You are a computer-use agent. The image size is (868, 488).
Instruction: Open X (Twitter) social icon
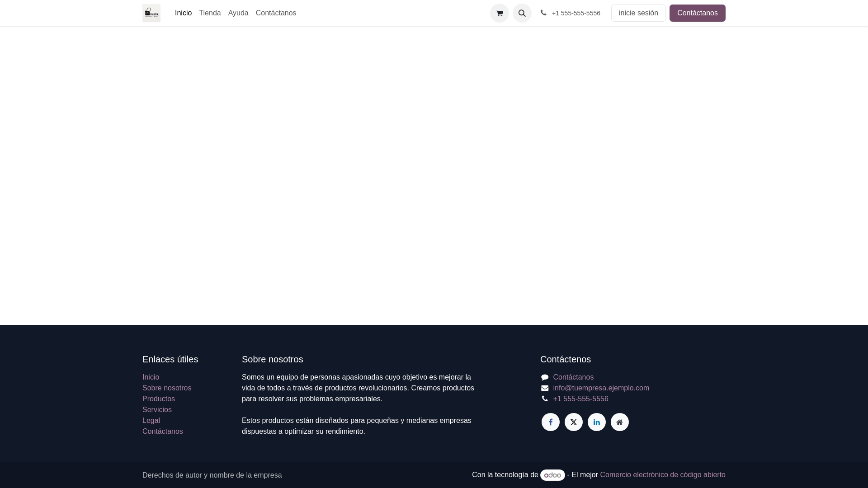pyautogui.click(x=574, y=422)
